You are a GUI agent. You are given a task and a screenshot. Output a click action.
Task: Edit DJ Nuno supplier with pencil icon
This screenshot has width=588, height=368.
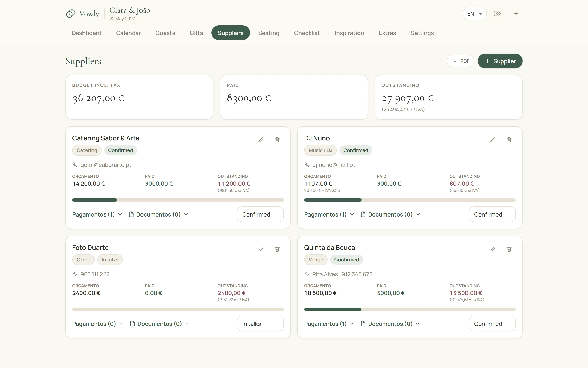[x=493, y=140]
